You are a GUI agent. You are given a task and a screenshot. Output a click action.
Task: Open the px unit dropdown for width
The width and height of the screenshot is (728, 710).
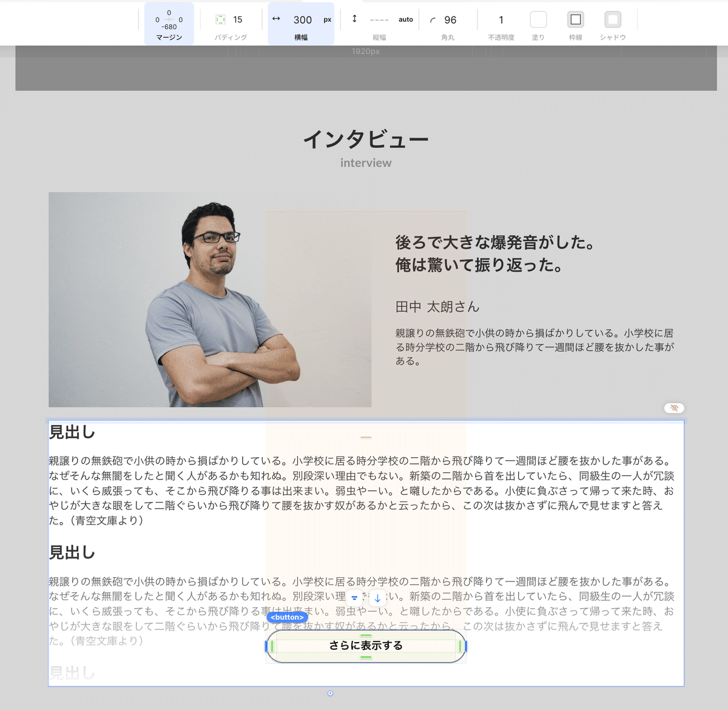[x=328, y=20]
